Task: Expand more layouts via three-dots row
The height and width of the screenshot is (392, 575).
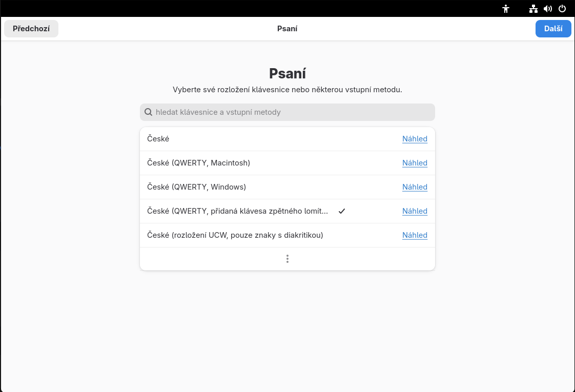Action: click(287, 259)
